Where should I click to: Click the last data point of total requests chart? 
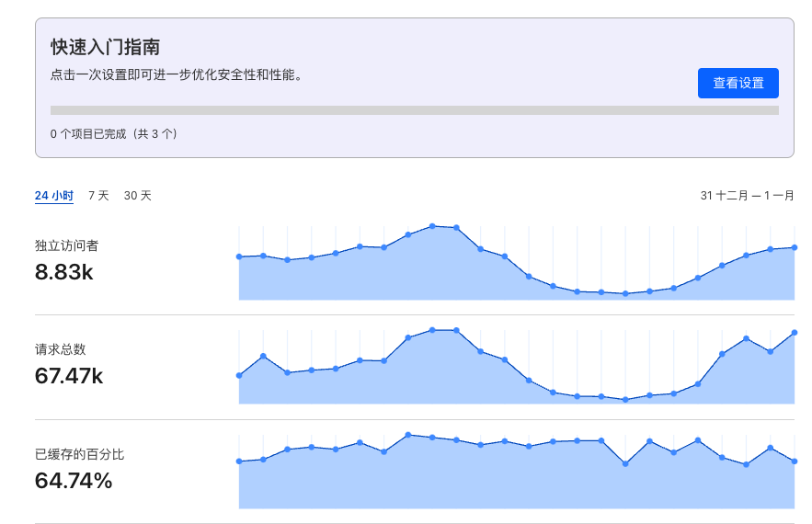tap(795, 333)
